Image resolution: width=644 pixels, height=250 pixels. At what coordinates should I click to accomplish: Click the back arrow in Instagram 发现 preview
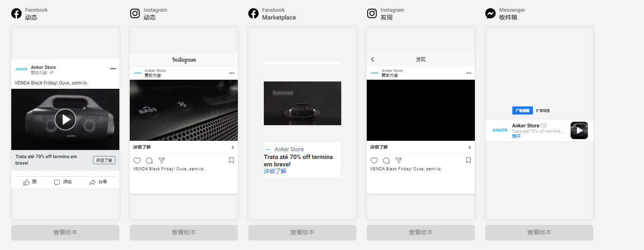[372, 59]
